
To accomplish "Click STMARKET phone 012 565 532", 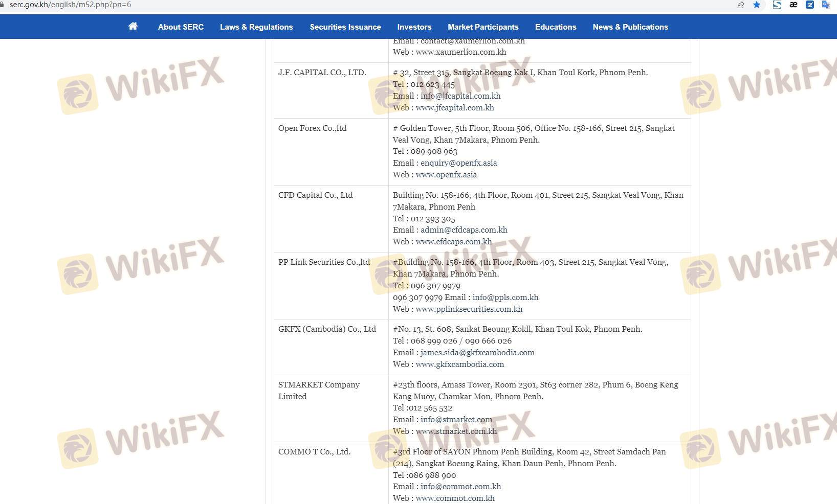I will tap(431, 408).
